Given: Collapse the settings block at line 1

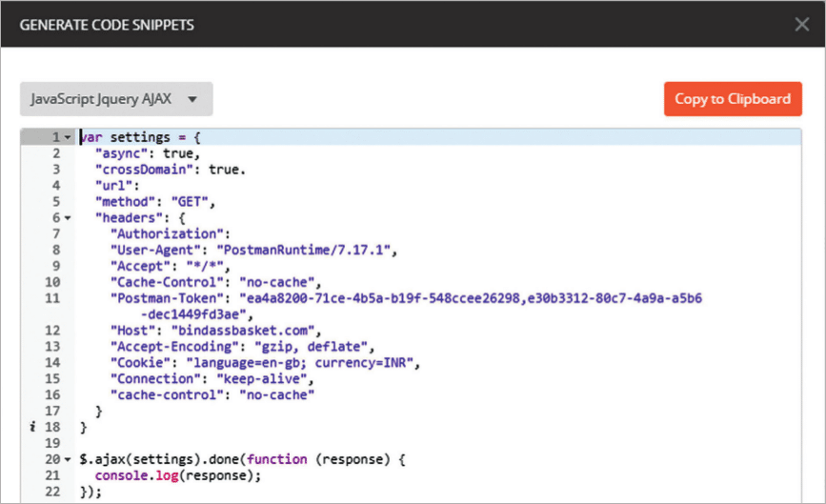Looking at the screenshot, I should [68, 138].
